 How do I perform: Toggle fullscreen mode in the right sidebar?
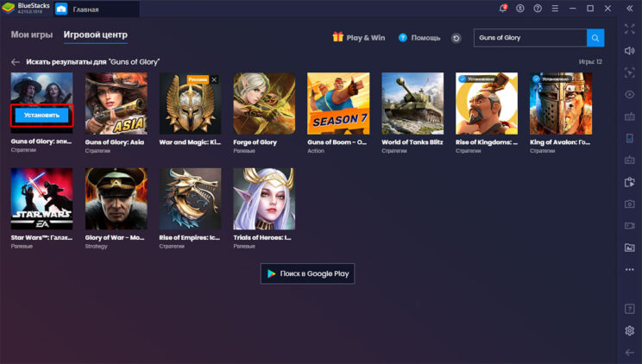[x=629, y=28]
